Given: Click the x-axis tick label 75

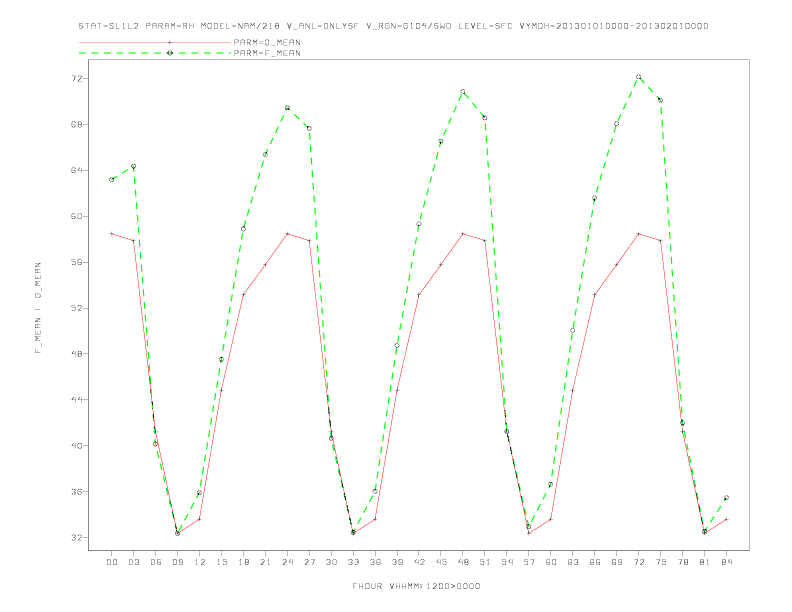Looking at the screenshot, I should pos(661,562).
